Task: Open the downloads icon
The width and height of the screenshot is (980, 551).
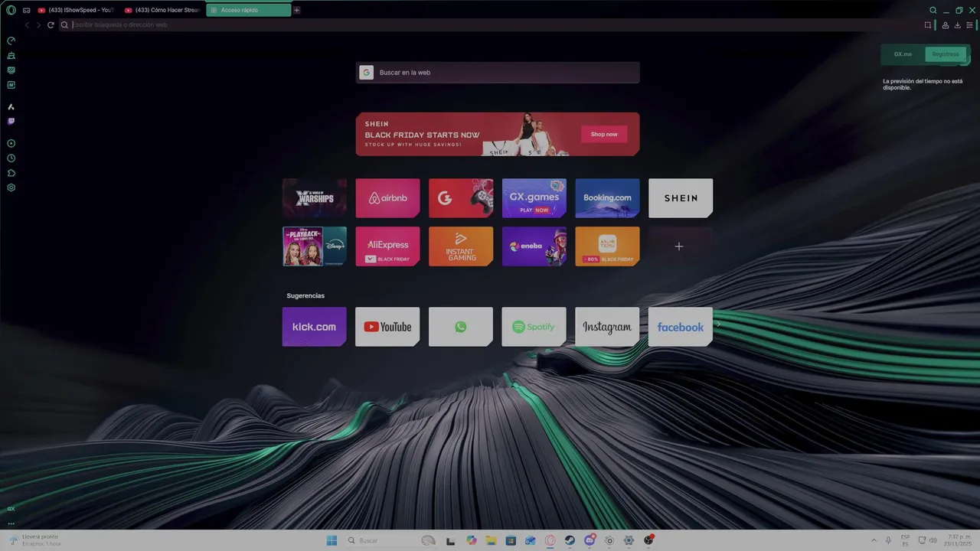Action: pyautogui.click(x=957, y=24)
